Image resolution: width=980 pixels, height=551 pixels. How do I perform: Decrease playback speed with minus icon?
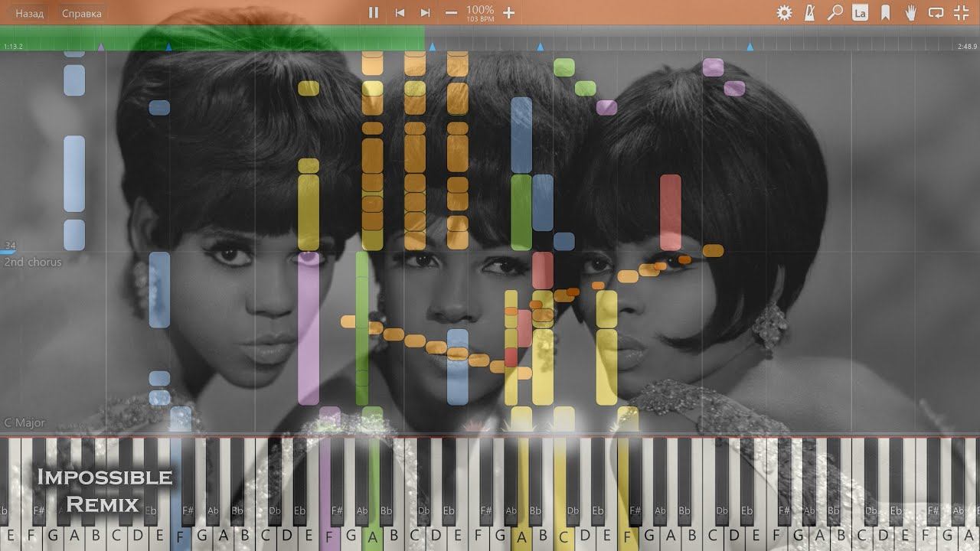coord(451,12)
